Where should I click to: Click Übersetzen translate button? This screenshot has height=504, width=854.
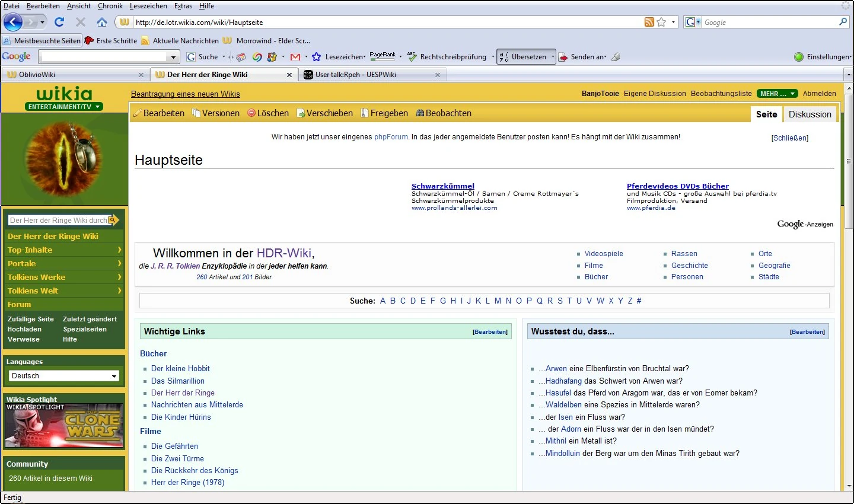526,57
